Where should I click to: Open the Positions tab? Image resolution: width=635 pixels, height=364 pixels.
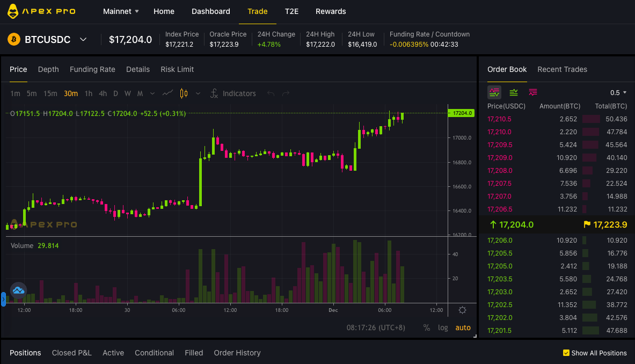coord(26,353)
